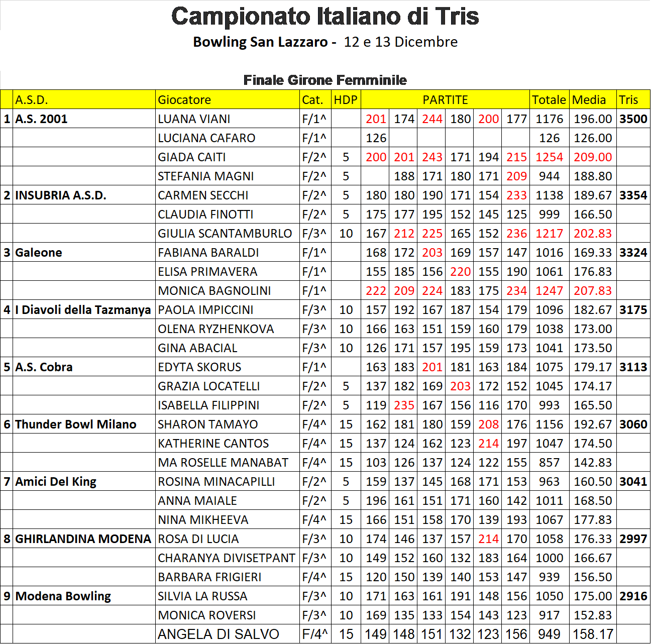
Task: Click Luana Viani's media '196.00'
Action: tap(593, 119)
